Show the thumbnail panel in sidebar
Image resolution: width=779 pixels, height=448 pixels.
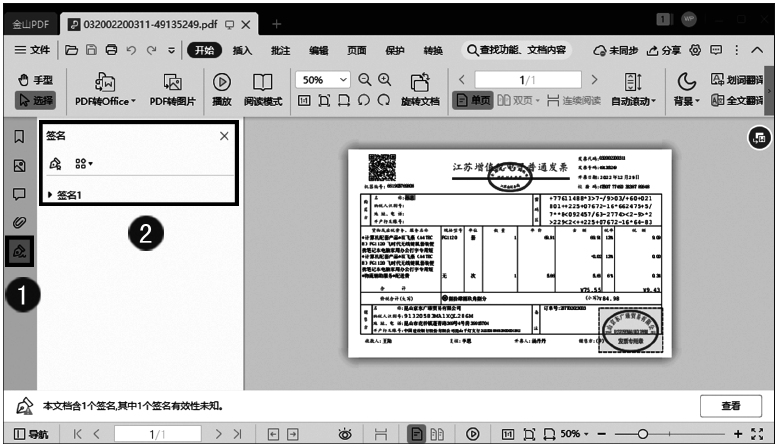pos(19,165)
